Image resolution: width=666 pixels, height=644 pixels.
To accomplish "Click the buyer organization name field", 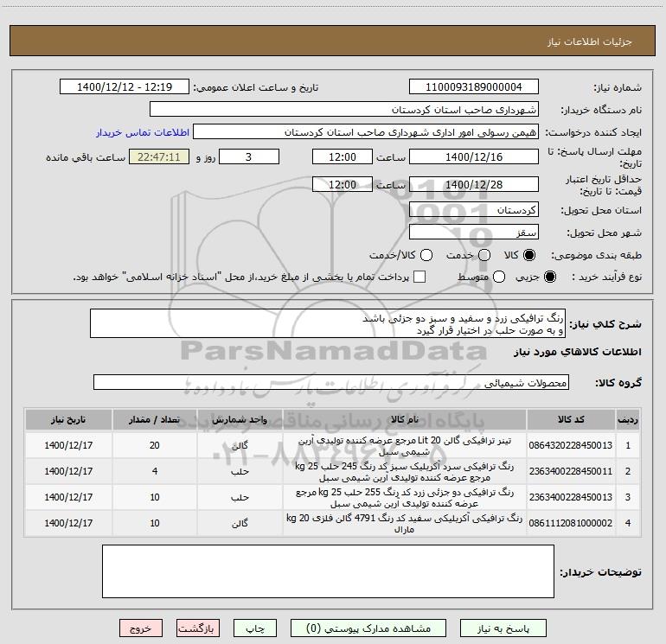I will pos(344,109).
